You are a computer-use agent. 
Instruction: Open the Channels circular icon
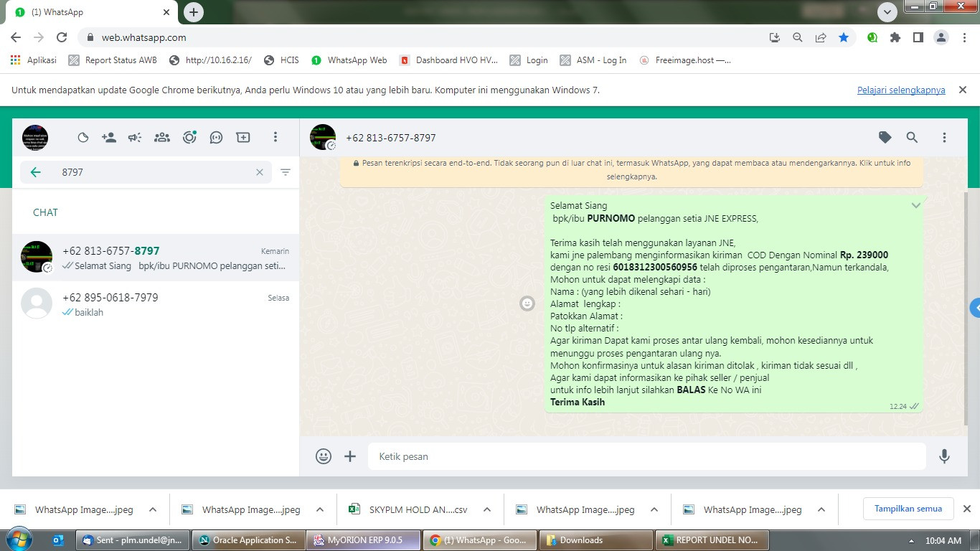click(x=189, y=137)
